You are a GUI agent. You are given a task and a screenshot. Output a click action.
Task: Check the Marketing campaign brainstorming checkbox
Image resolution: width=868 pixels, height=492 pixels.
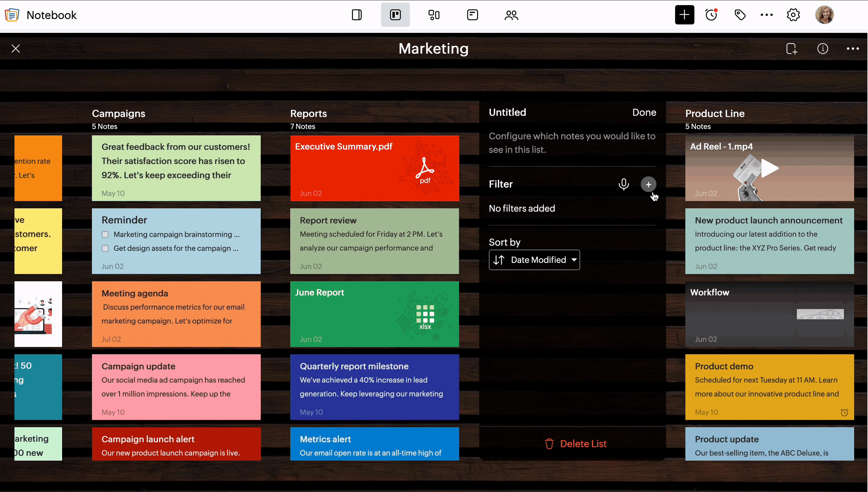tap(105, 234)
